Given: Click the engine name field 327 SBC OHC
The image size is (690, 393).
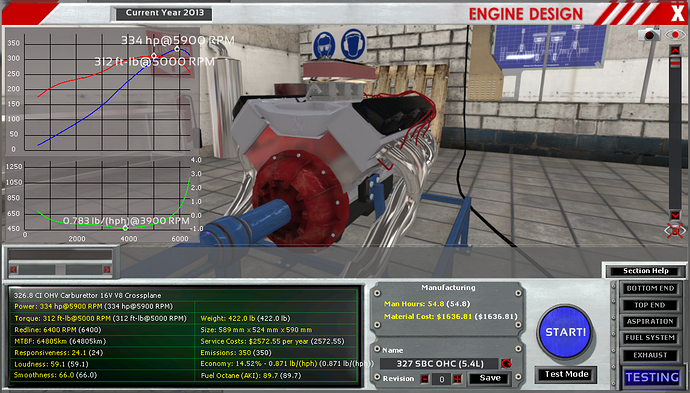Looking at the screenshot, I should point(440,364).
